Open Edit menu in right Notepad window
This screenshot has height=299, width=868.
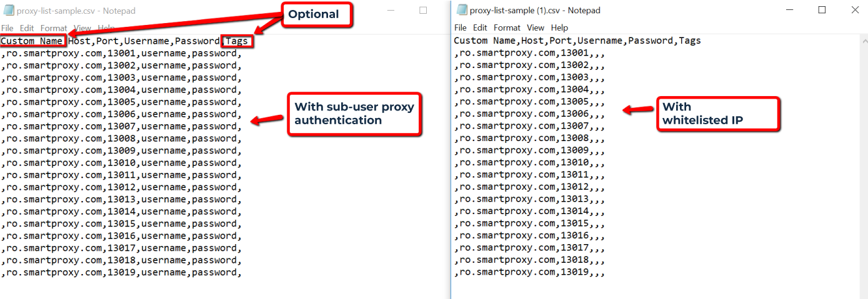(x=480, y=27)
